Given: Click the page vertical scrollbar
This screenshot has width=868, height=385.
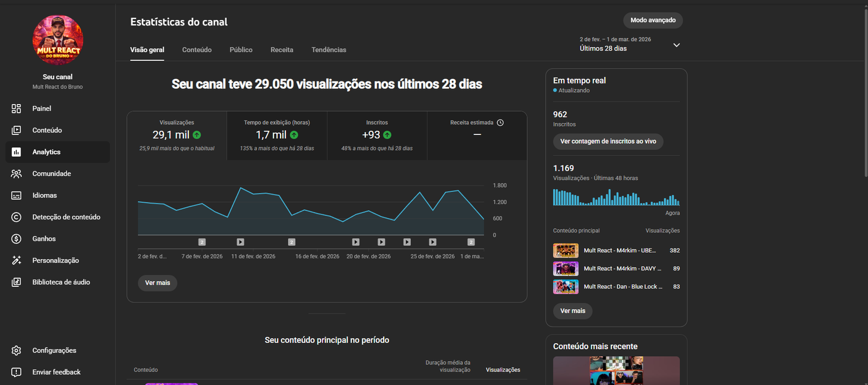Looking at the screenshot, I should click(x=865, y=92).
